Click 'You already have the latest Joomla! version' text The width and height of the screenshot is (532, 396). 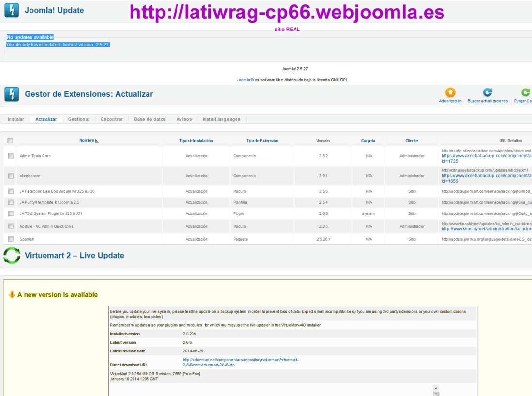click(x=58, y=45)
